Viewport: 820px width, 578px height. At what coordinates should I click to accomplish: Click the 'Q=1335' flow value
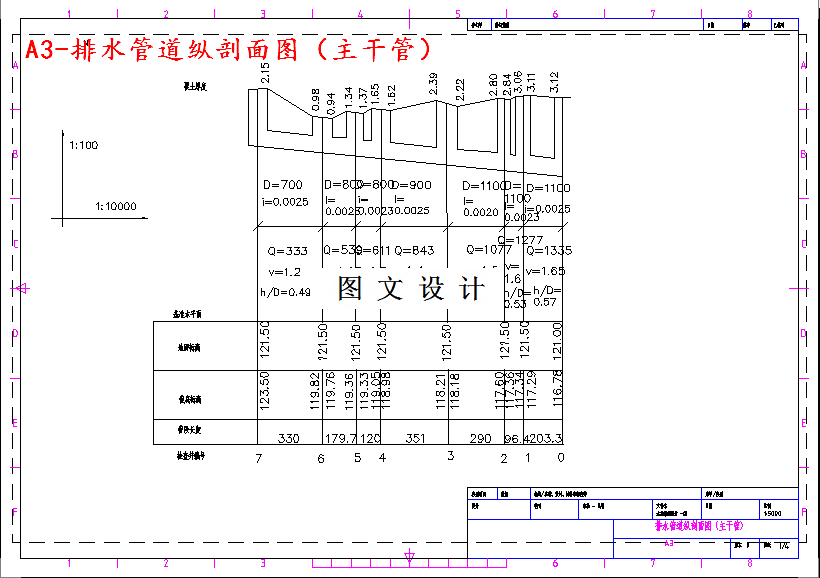pos(549,251)
